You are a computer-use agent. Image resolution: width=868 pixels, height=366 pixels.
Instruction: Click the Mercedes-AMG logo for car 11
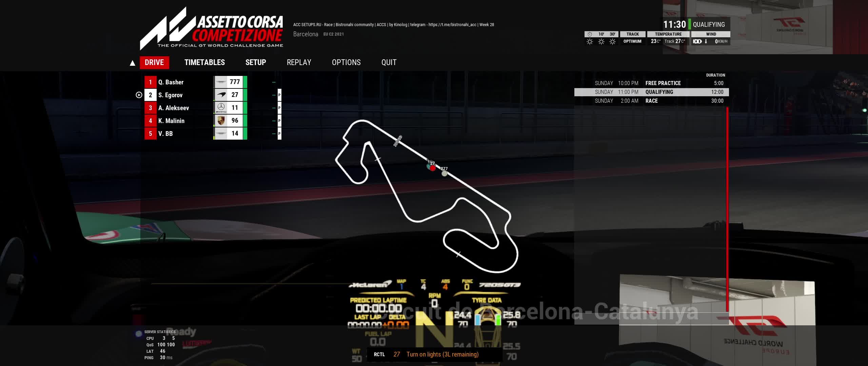(x=221, y=108)
